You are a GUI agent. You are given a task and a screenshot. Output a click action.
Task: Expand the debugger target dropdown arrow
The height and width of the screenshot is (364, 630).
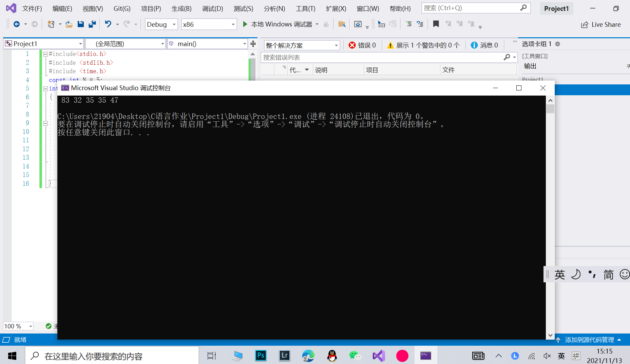click(x=317, y=24)
